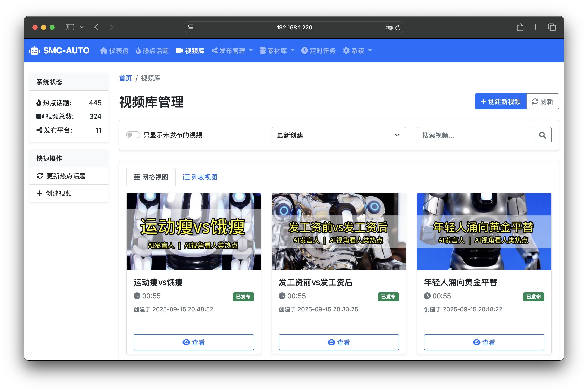This screenshot has height=392, width=588.
Task: Click the SMC-AUTO robot logo icon
Action: click(34, 50)
